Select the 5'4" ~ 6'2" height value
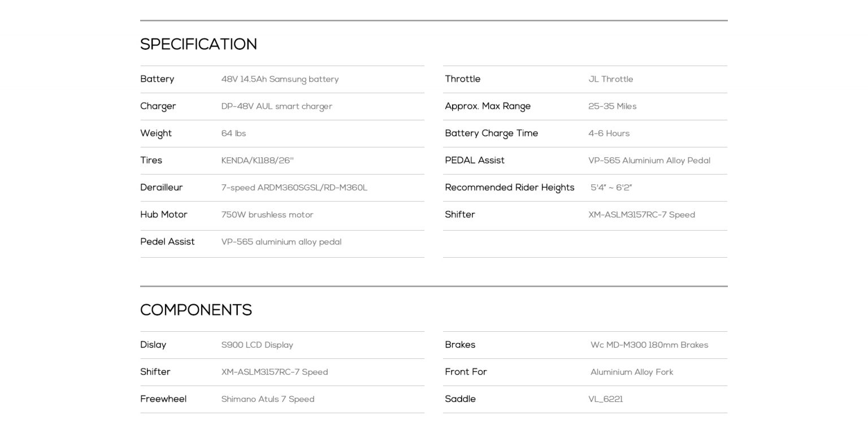This screenshot has width=868, height=433. tap(611, 188)
